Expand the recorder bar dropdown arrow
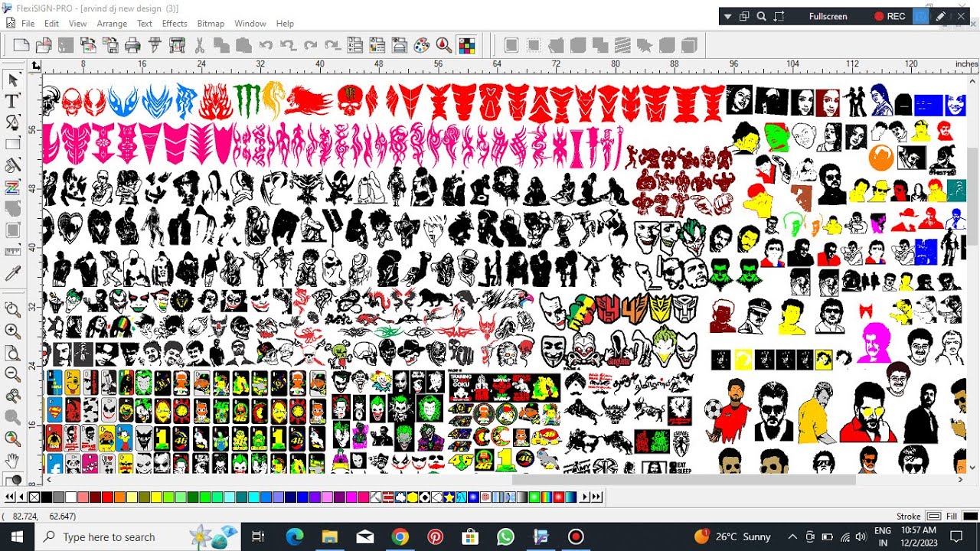 pos(727,16)
